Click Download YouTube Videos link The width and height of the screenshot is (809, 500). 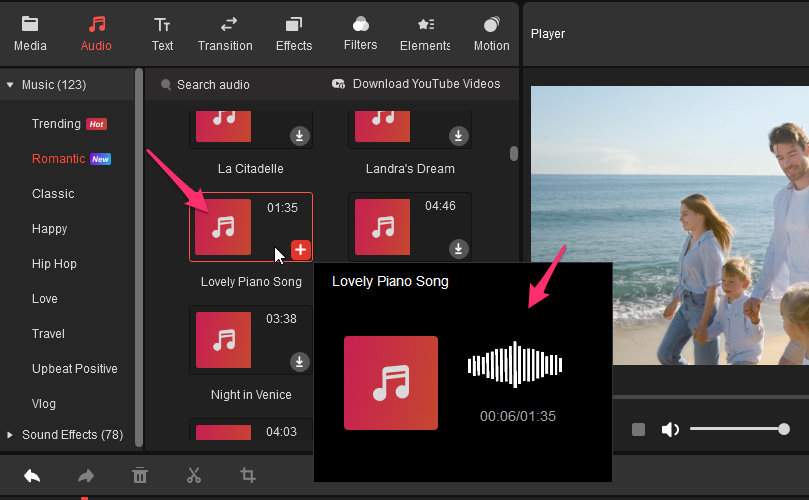(416, 84)
